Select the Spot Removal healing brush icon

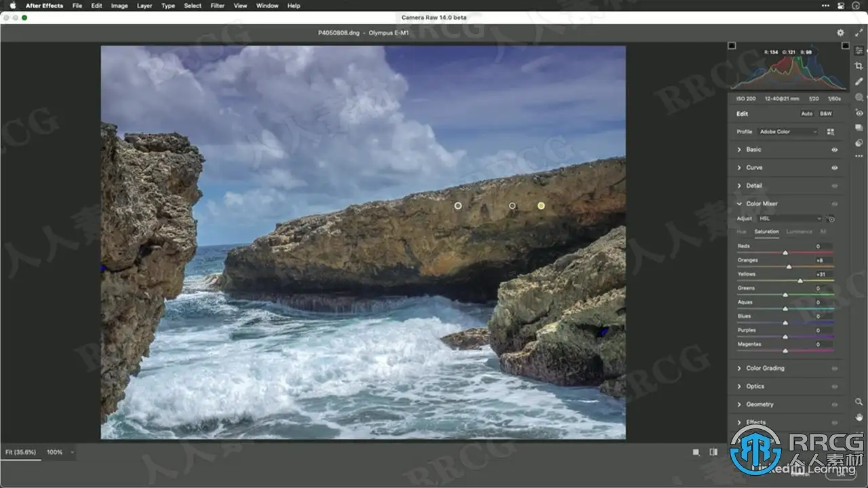[x=859, y=81]
